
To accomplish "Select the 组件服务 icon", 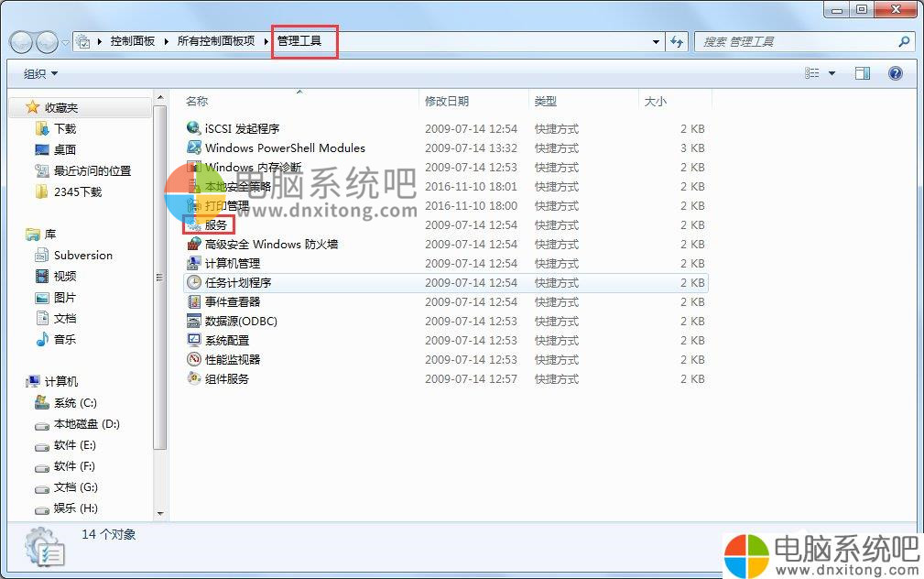I will pyautogui.click(x=193, y=378).
